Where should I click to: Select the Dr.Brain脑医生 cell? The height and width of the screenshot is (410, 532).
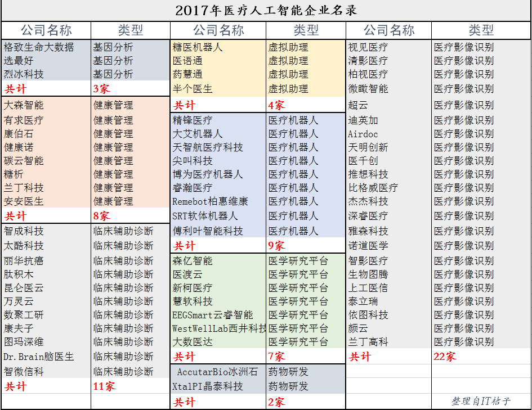click(39, 357)
